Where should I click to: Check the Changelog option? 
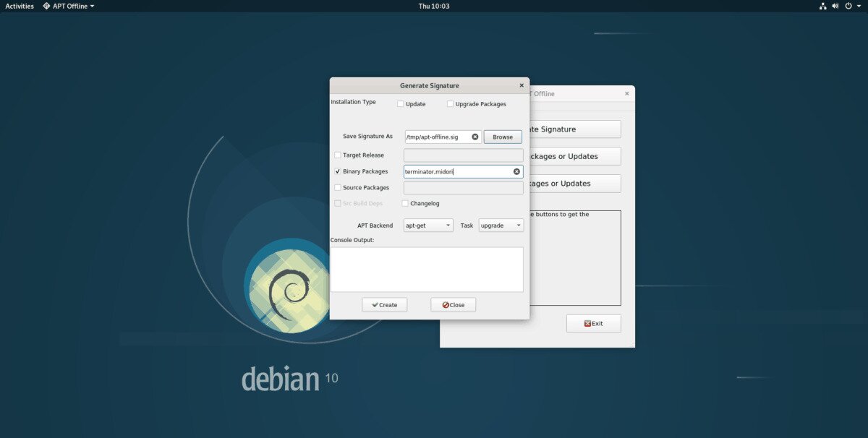click(405, 204)
